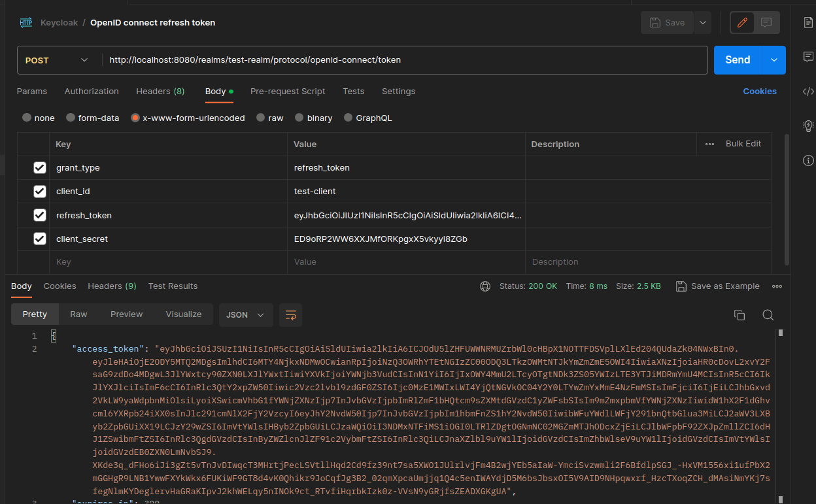Image resolution: width=816 pixels, height=504 pixels.
Task: Open the response Headers (9) tab
Action: [x=112, y=286]
